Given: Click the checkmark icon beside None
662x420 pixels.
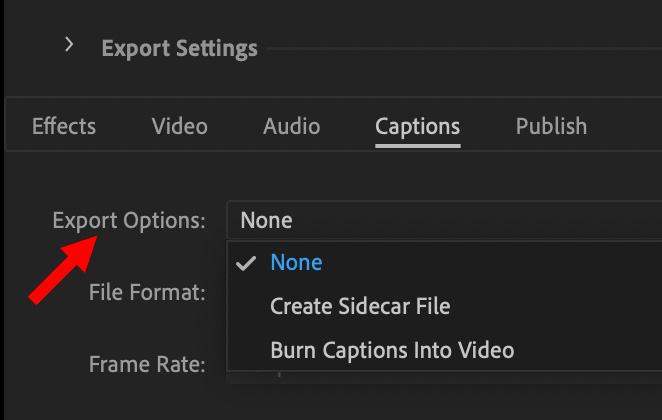Looking at the screenshot, I should 246,263.
